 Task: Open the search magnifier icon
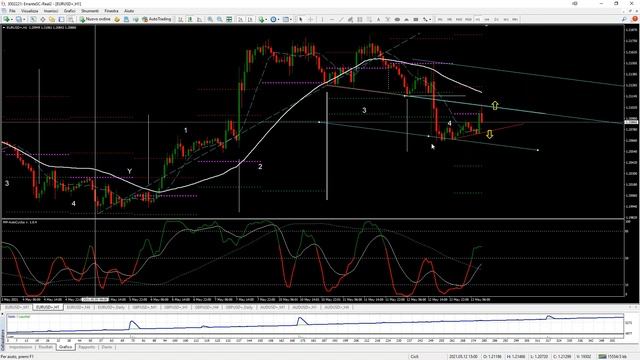point(624,19)
